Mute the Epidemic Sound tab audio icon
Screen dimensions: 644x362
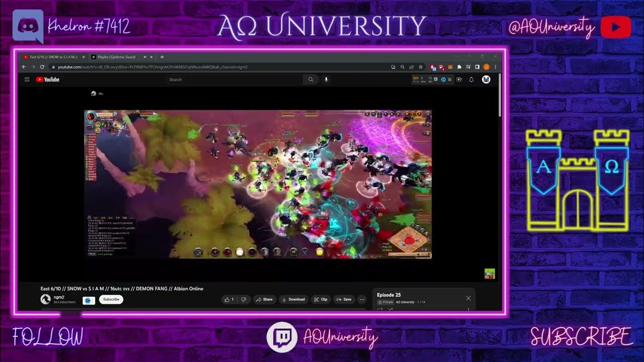pos(145,57)
